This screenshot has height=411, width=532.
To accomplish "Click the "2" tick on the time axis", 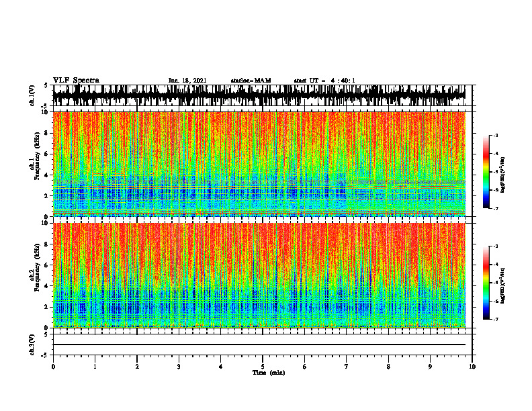I will [137, 367].
